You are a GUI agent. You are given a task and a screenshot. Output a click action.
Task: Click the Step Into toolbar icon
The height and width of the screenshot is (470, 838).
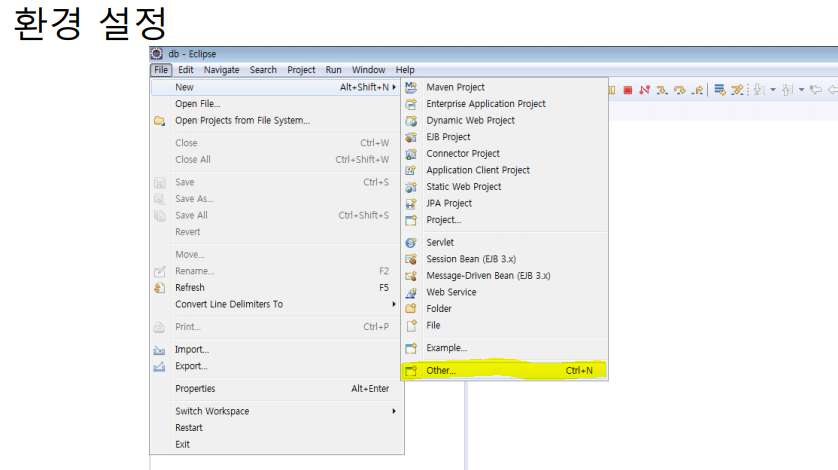[662, 90]
